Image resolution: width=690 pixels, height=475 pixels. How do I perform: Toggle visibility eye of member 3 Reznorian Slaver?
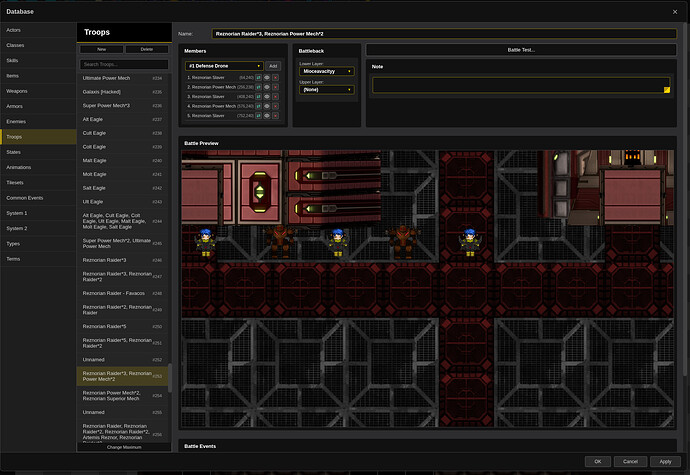click(x=267, y=96)
